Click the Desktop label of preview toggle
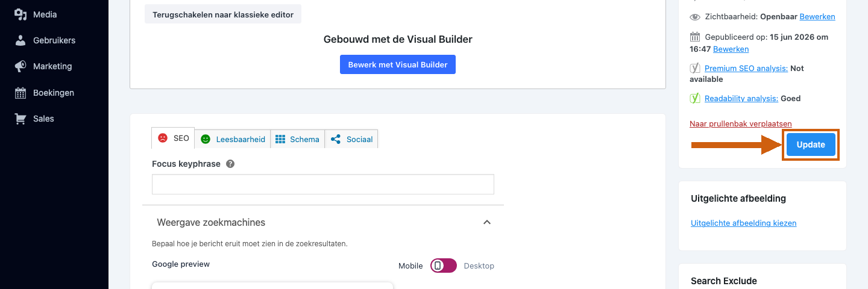Image resolution: width=868 pixels, height=289 pixels. (479, 266)
